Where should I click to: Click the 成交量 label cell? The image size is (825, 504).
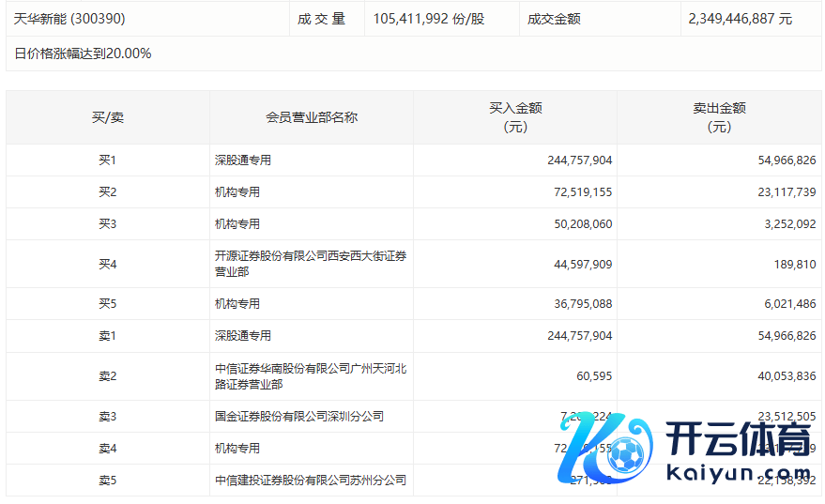coord(322,19)
